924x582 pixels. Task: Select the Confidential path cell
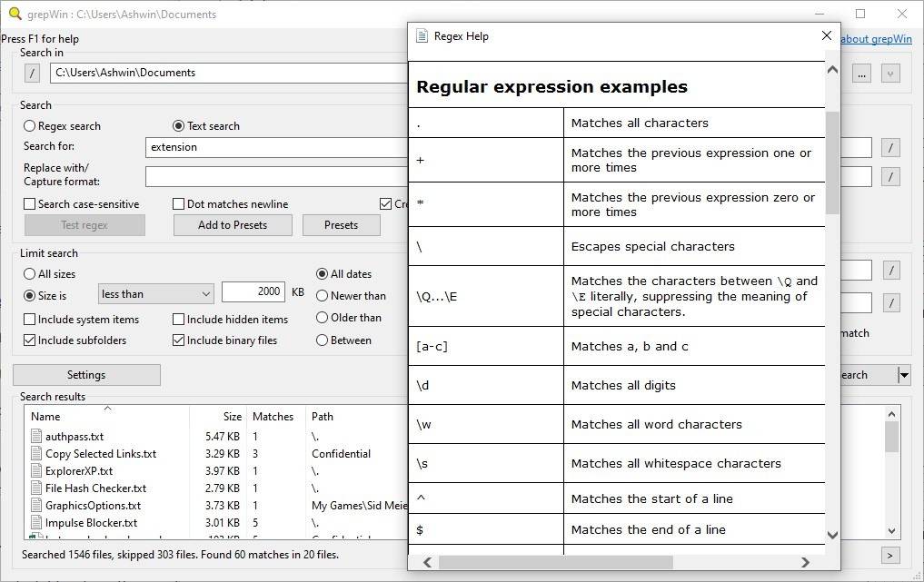coord(342,454)
